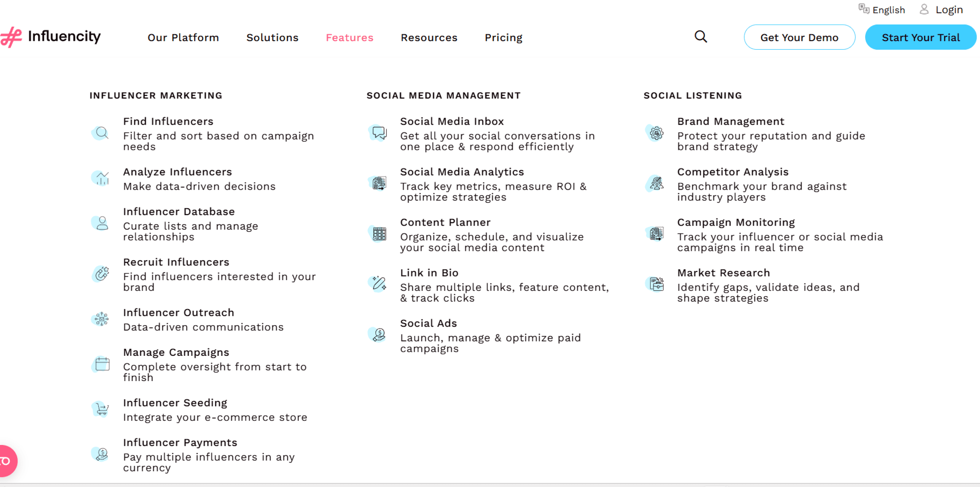Viewport: 980px width, 487px height.
Task: Click the Influencity logo
Action: pos(51,37)
